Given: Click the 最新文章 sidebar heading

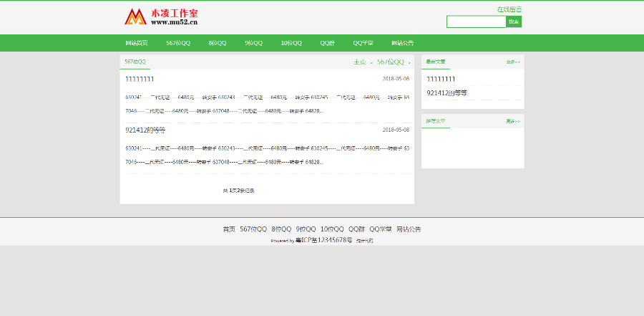Looking at the screenshot, I should pyautogui.click(x=435, y=62).
